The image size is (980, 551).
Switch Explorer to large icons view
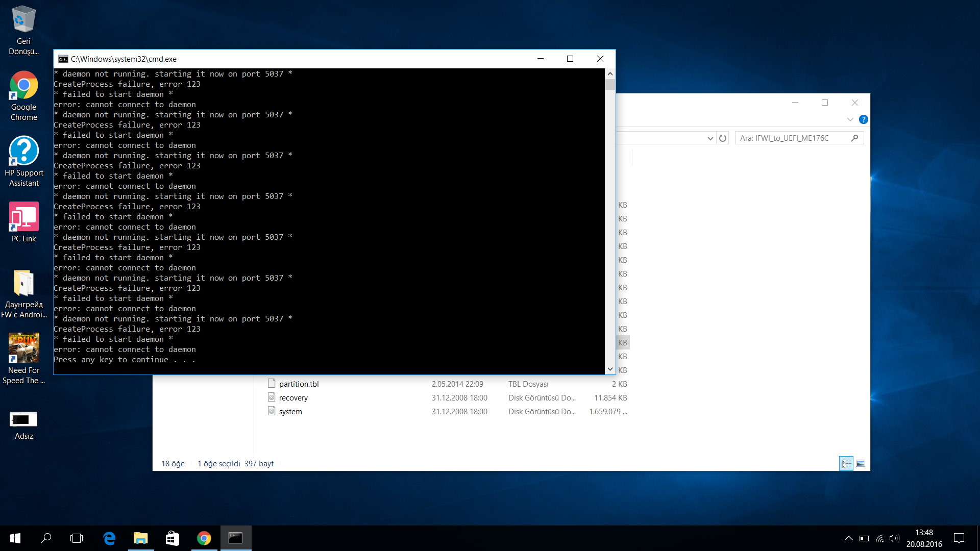pyautogui.click(x=861, y=463)
